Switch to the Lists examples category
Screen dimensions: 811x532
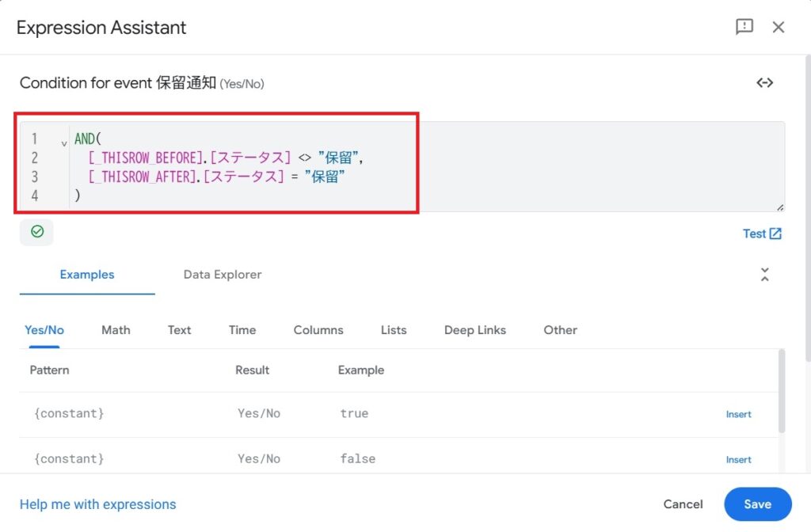pos(394,330)
